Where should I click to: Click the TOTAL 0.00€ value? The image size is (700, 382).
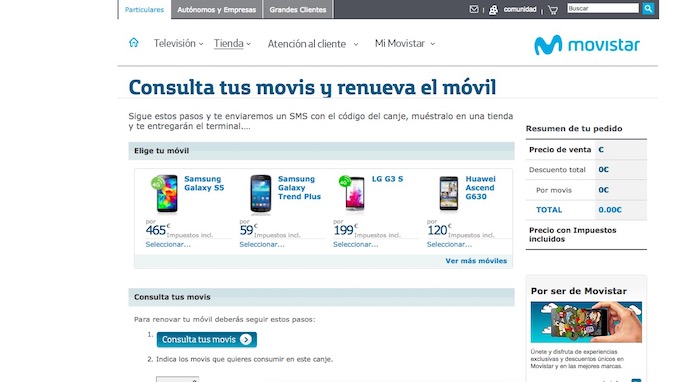coord(610,210)
